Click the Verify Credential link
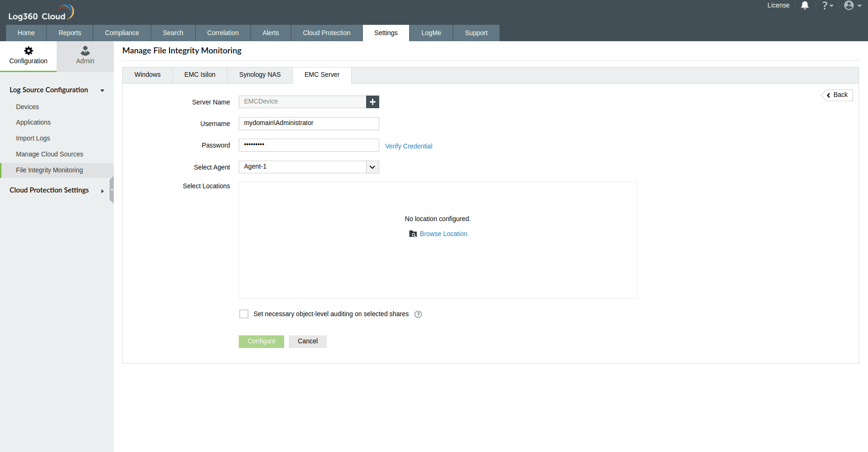 coord(409,146)
